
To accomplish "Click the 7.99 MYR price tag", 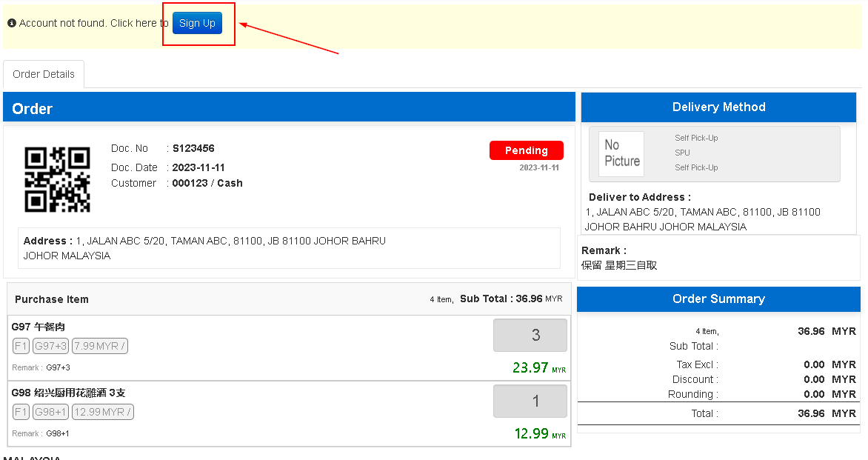I will click(x=100, y=346).
